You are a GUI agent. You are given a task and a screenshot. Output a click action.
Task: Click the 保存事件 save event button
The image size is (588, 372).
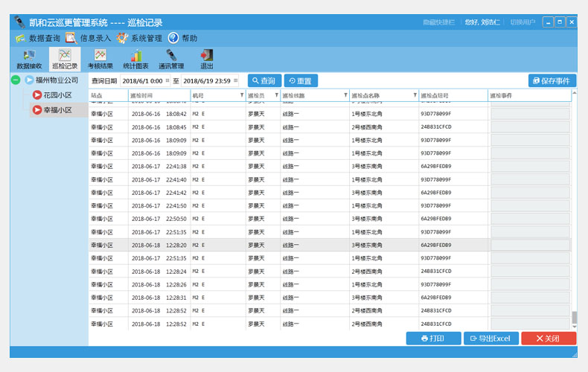click(552, 80)
